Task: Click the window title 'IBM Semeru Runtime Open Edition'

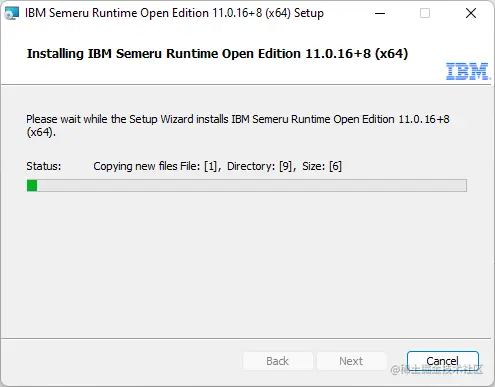Action: (174, 13)
